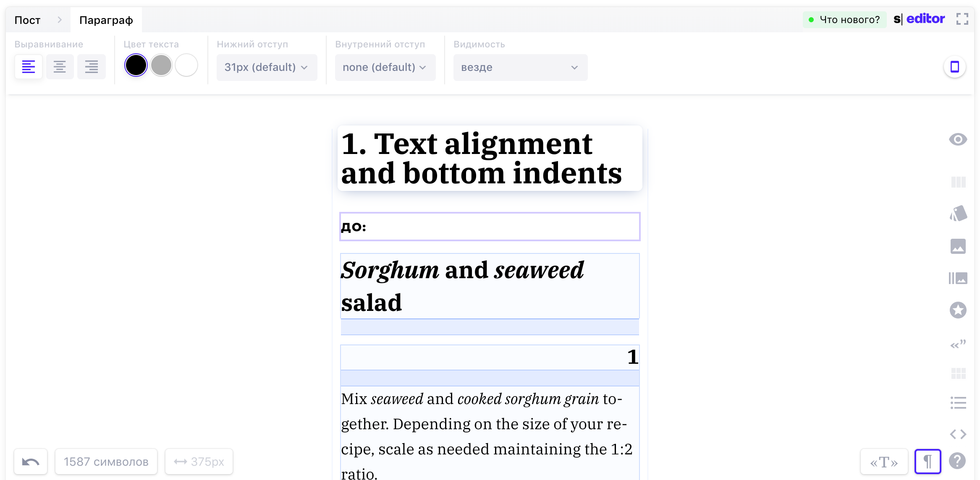Open the preview eye icon
Viewport: 980px width, 480px height.
[x=958, y=140]
